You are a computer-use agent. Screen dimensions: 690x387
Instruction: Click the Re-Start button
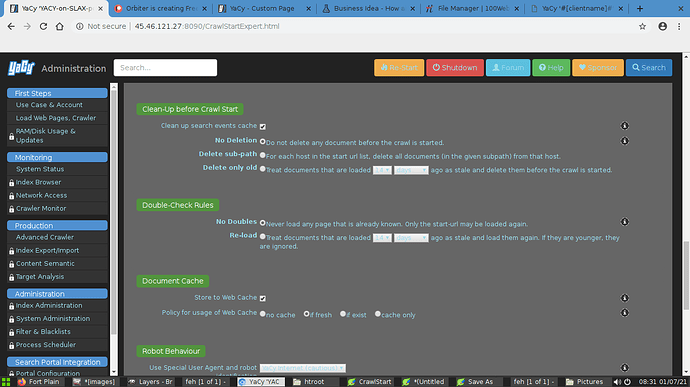399,68
